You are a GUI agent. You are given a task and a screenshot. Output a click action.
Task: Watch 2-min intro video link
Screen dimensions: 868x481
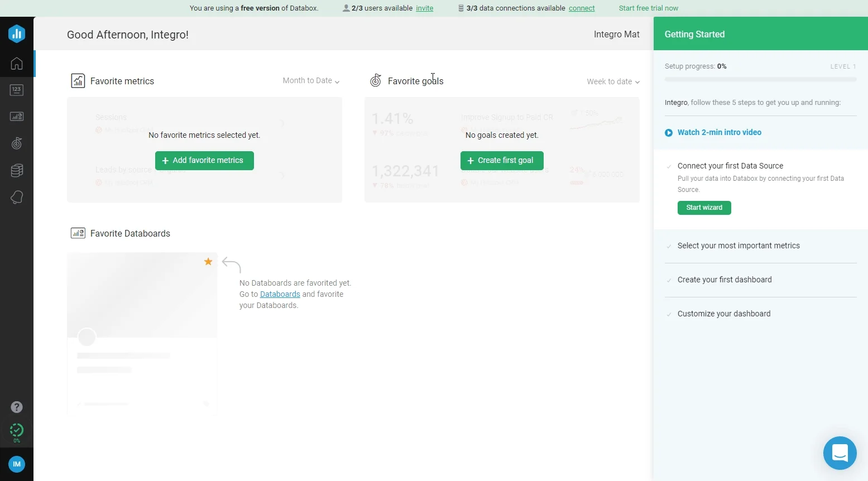pos(720,133)
